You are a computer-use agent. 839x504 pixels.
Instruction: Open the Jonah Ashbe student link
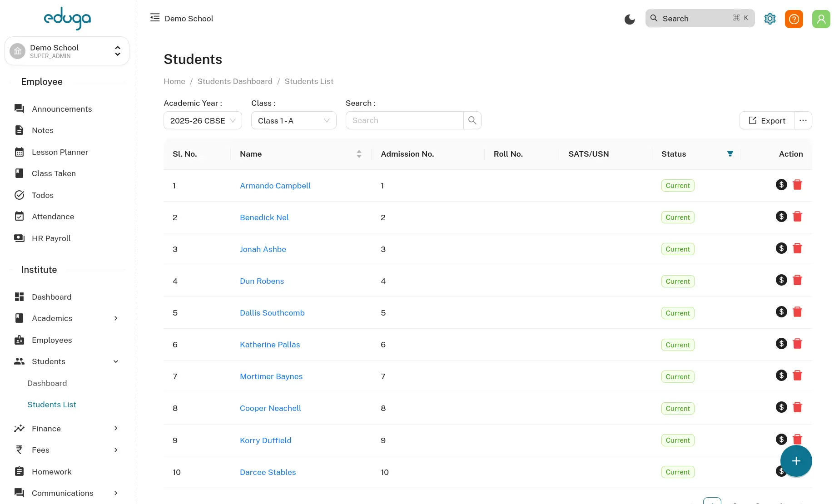point(263,249)
